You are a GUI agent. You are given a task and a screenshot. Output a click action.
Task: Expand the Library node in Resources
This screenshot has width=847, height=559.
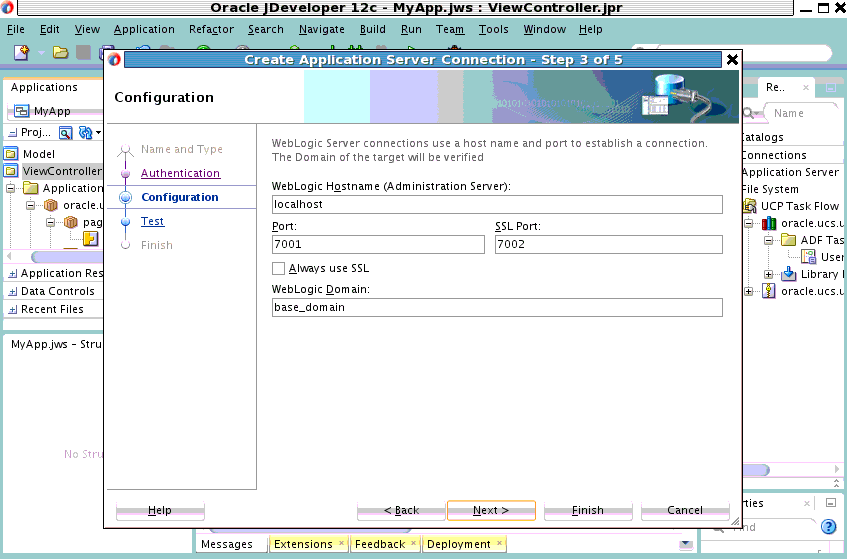click(x=769, y=274)
